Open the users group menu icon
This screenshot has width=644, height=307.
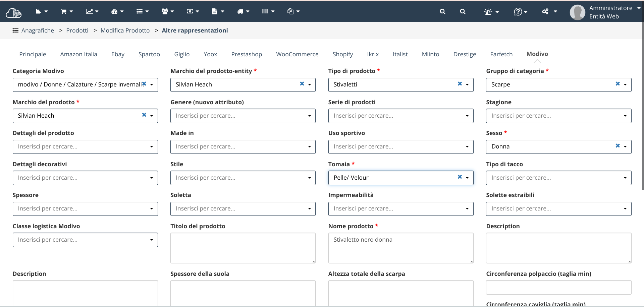pos(168,11)
